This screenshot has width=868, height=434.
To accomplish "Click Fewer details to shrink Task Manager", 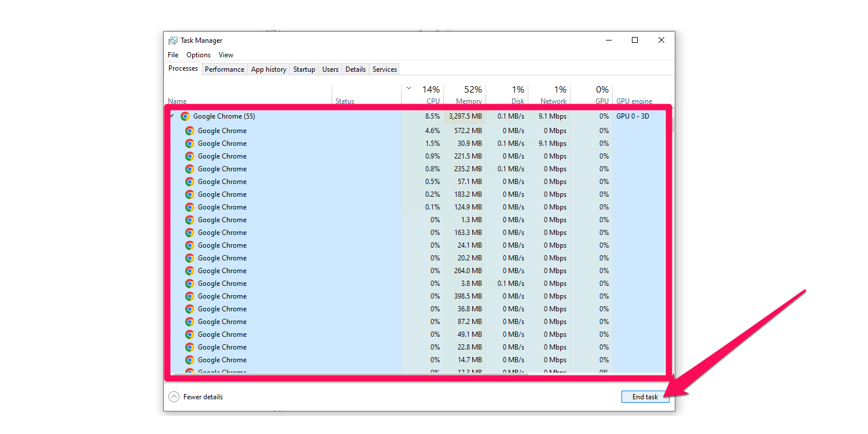I will (196, 397).
